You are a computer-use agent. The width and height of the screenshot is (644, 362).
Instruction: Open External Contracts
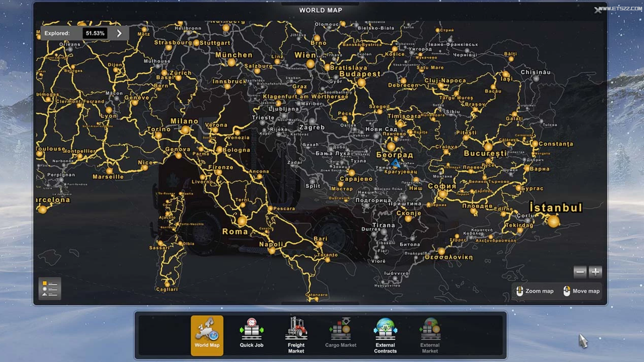(385, 335)
